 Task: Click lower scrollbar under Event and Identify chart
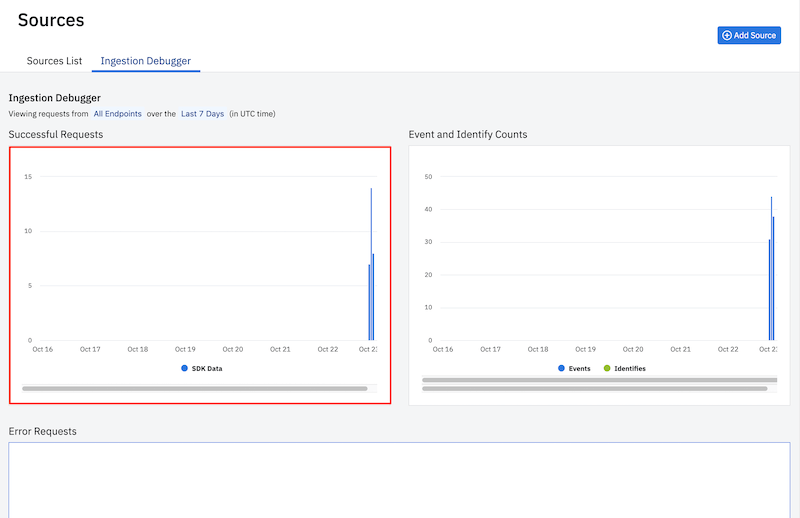tap(599, 388)
